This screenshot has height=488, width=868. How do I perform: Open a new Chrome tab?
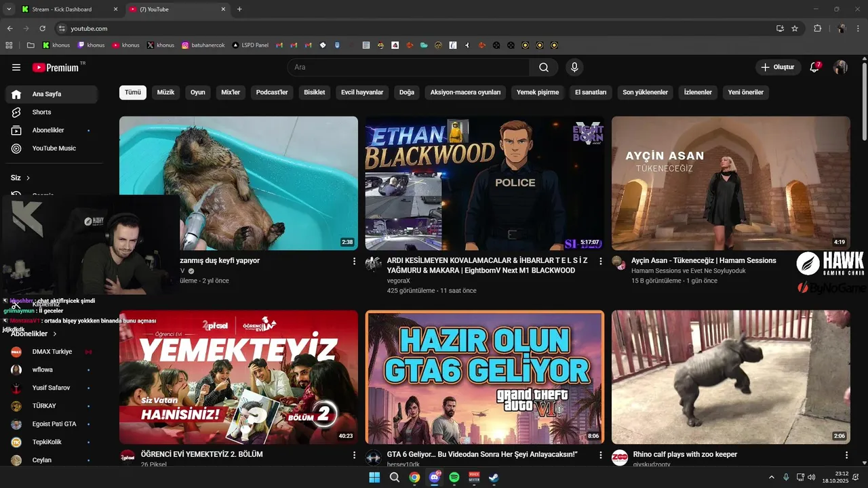point(239,9)
